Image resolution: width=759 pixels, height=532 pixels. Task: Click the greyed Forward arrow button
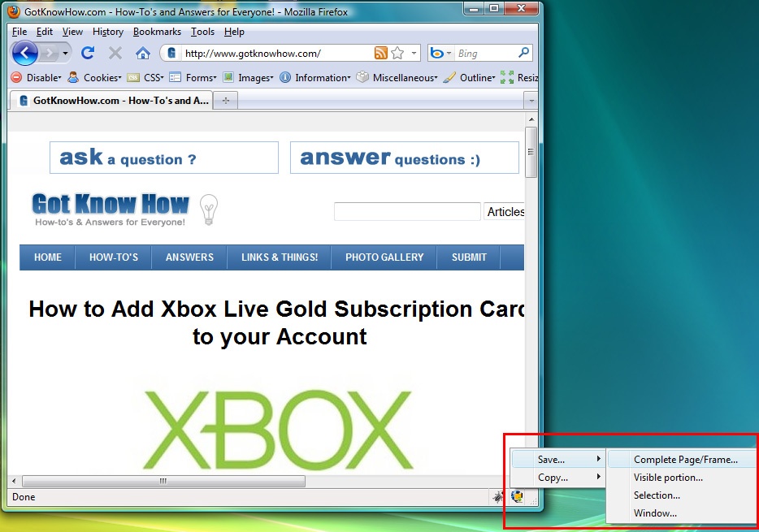point(49,53)
